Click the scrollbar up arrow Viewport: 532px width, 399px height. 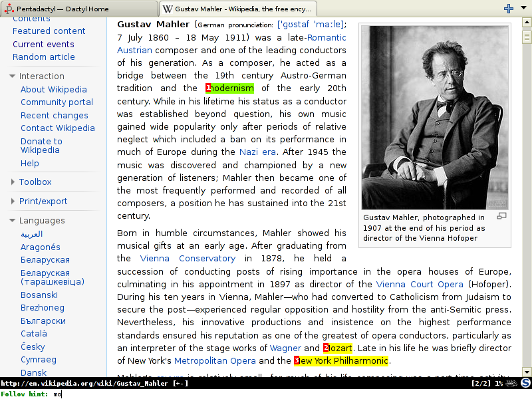(x=527, y=23)
